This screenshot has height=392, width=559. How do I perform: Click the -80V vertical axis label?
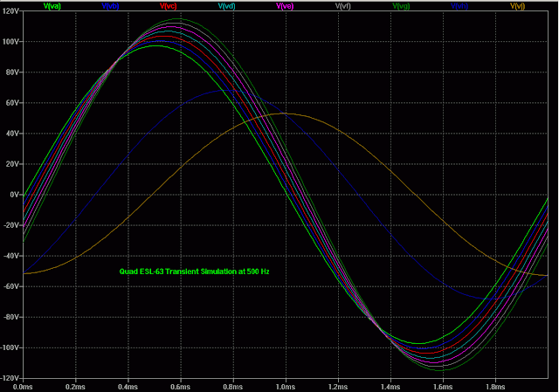click(x=11, y=317)
